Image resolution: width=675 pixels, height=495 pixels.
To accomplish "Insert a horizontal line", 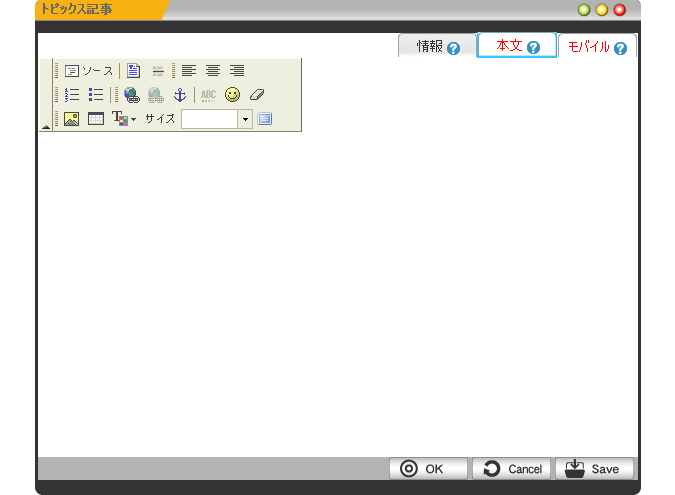I will click(x=158, y=71).
